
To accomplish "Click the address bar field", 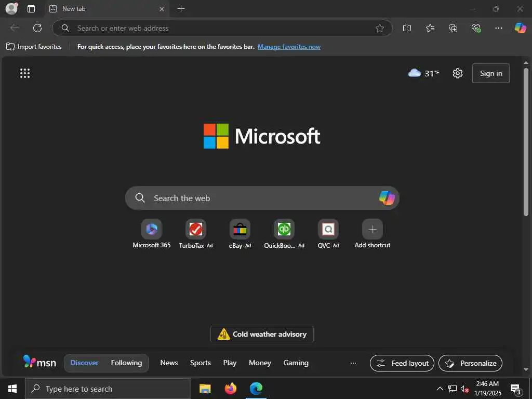I will [x=222, y=28].
